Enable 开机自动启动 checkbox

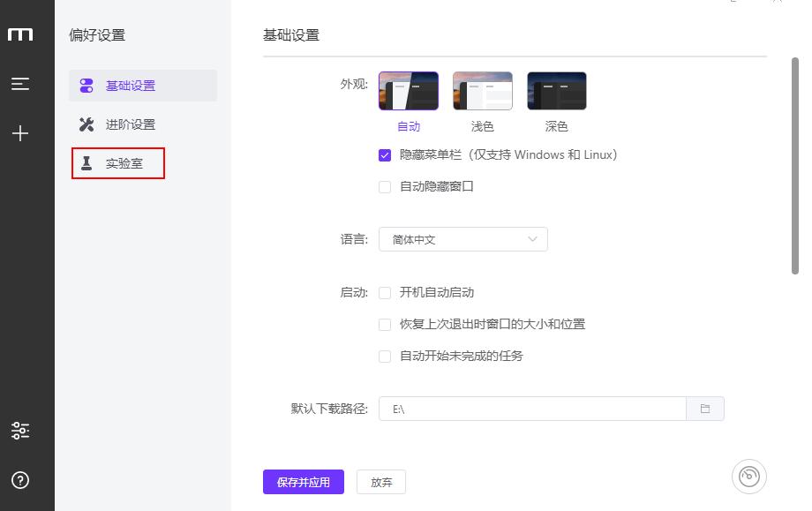pyautogui.click(x=385, y=292)
